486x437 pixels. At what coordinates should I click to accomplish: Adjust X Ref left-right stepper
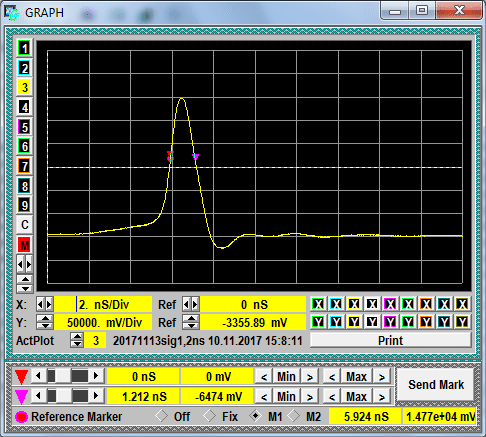pos(191,304)
